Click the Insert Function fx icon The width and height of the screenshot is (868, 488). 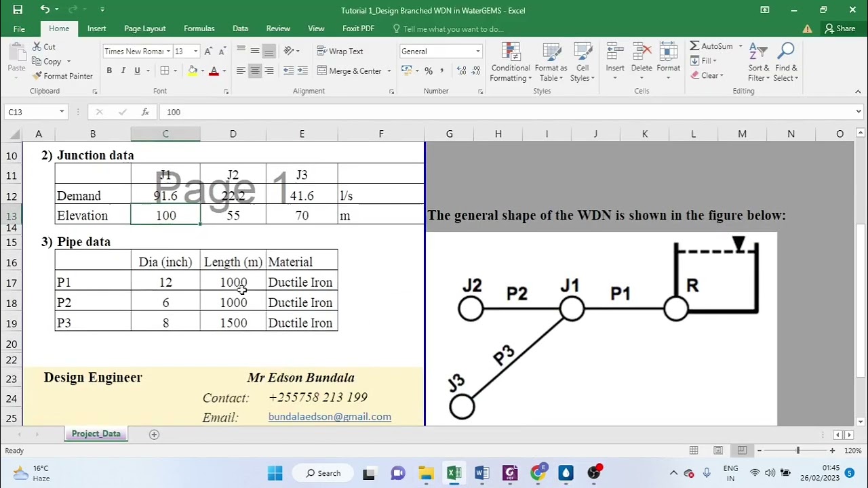pos(145,112)
